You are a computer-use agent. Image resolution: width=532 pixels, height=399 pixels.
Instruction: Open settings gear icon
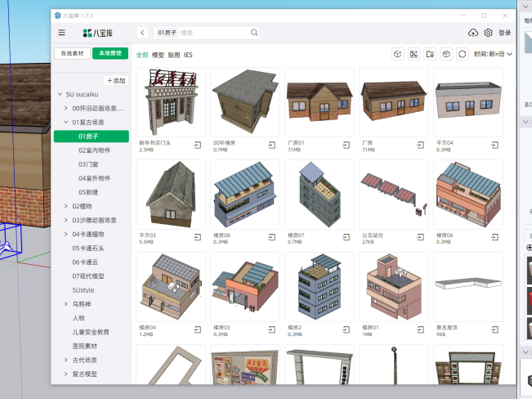[x=488, y=33]
